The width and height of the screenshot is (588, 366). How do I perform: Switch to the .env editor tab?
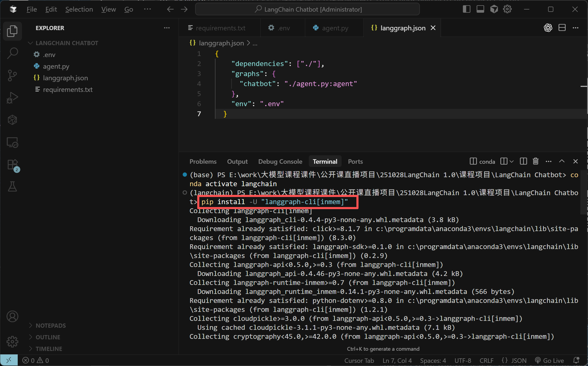[282, 28]
